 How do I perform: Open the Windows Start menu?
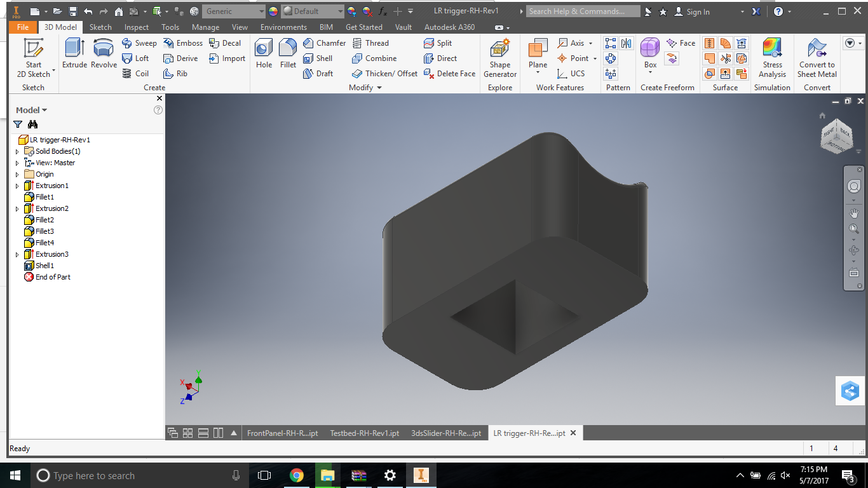point(15,475)
